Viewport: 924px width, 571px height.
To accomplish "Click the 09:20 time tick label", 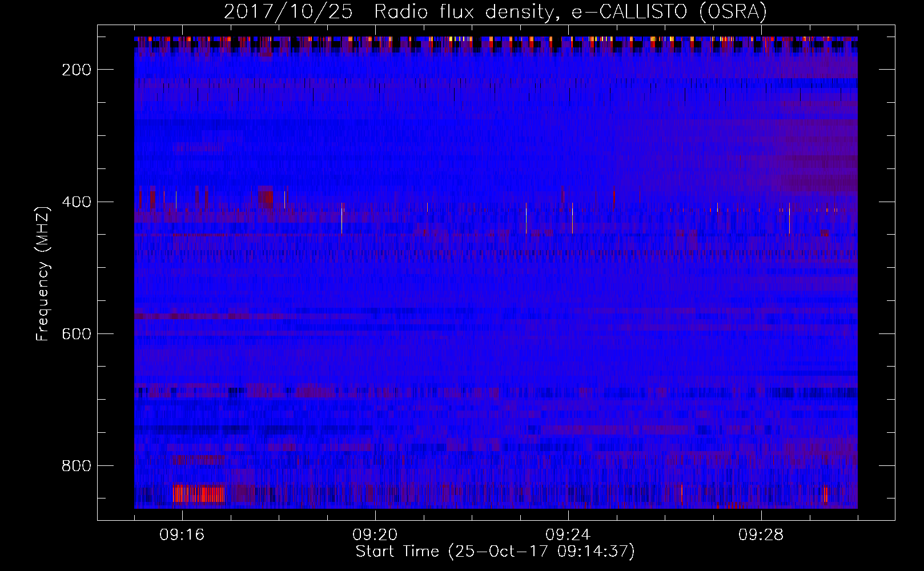I will [x=375, y=535].
